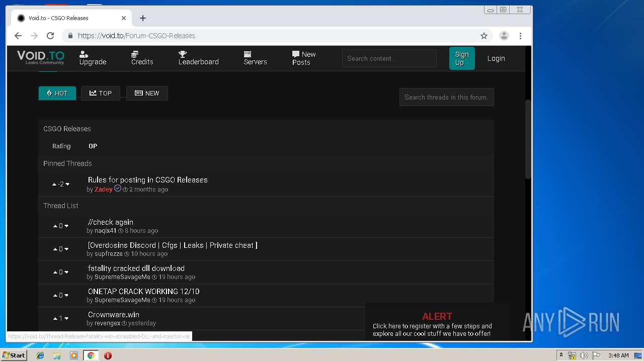Open the Chrome three-dot menu
Viewport: 644px width, 362px height.
(520, 36)
